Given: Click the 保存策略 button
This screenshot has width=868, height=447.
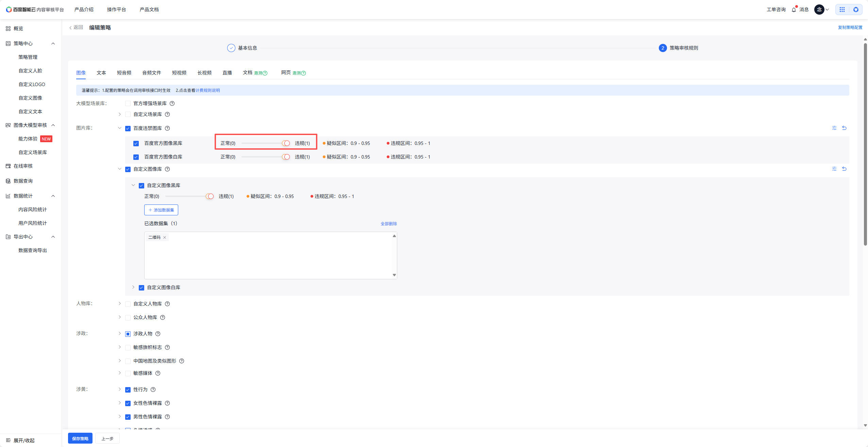Looking at the screenshot, I should [80, 438].
